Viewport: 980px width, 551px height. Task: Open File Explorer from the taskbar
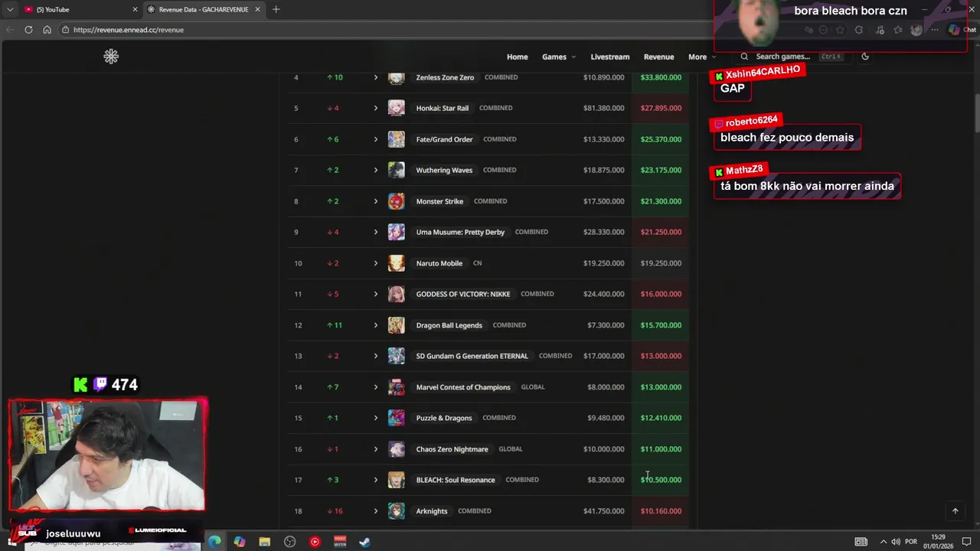[x=265, y=542]
